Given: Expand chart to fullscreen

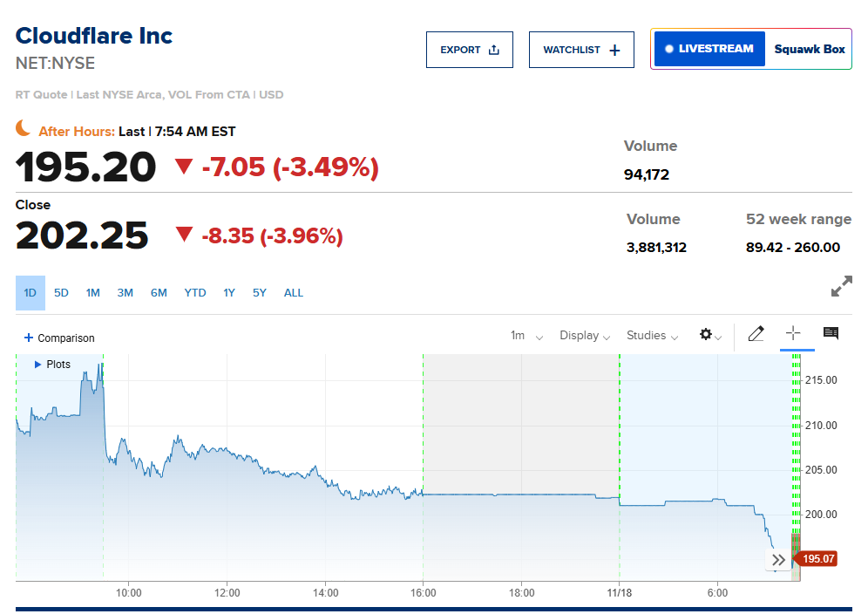Looking at the screenshot, I should (841, 286).
